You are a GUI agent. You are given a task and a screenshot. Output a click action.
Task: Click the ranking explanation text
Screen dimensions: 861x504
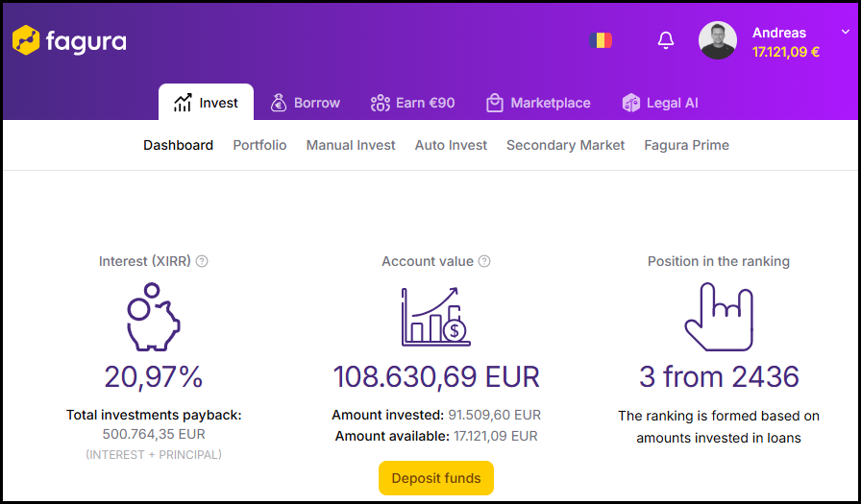click(x=719, y=426)
